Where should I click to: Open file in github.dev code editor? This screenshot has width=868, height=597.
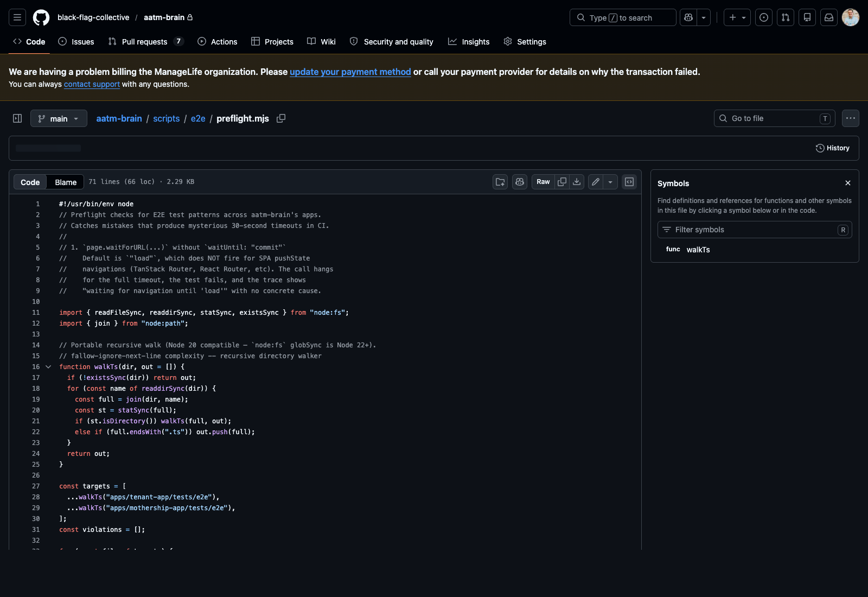pyautogui.click(x=629, y=182)
